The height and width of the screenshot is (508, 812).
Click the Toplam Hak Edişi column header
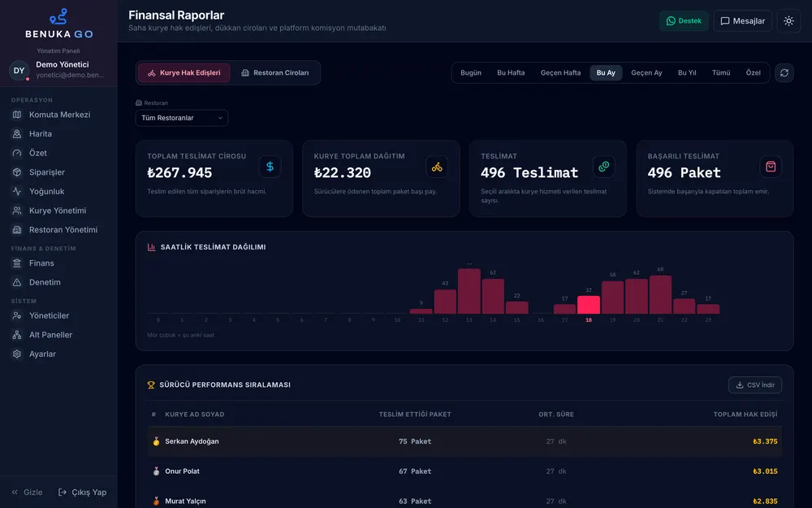(x=745, y=415)
